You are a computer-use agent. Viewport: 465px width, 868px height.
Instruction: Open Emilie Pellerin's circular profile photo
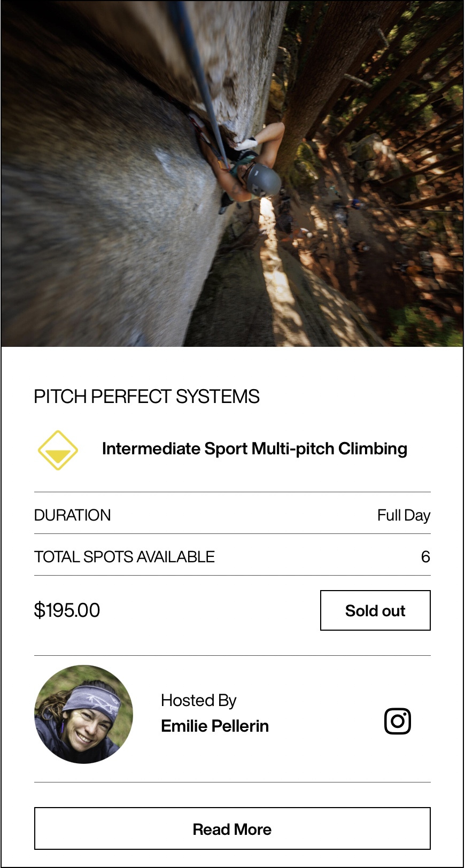pos(84,714)
